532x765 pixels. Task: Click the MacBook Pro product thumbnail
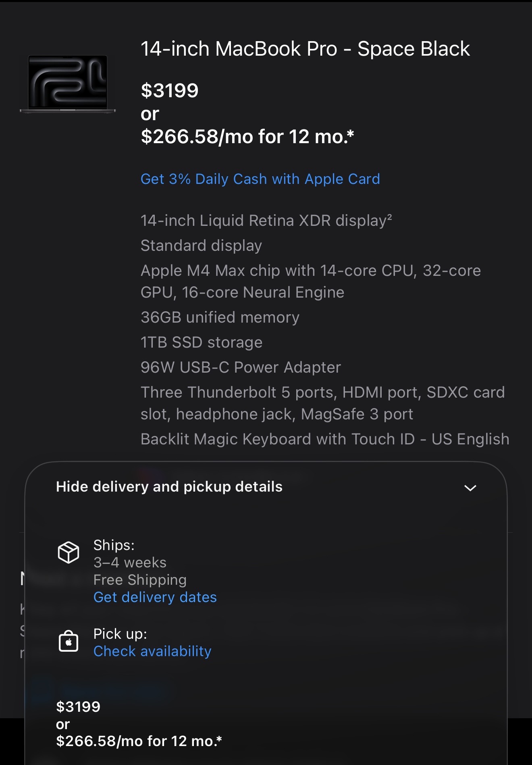coord(68,84)
